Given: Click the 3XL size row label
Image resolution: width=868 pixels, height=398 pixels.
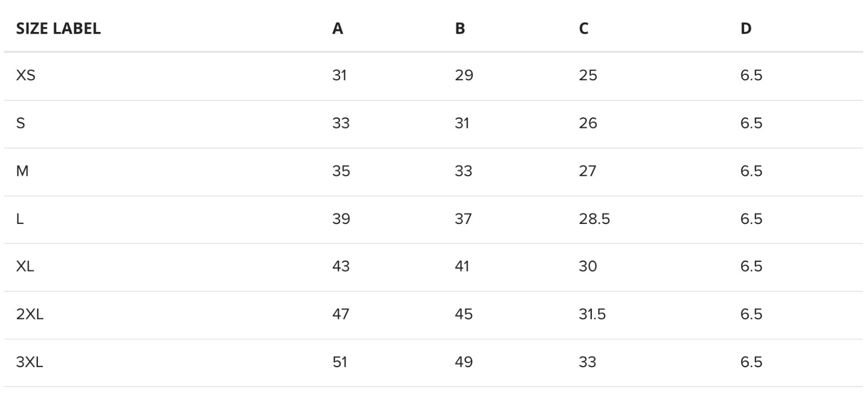Looking at the screenshot, I should [x=29, y=362].
